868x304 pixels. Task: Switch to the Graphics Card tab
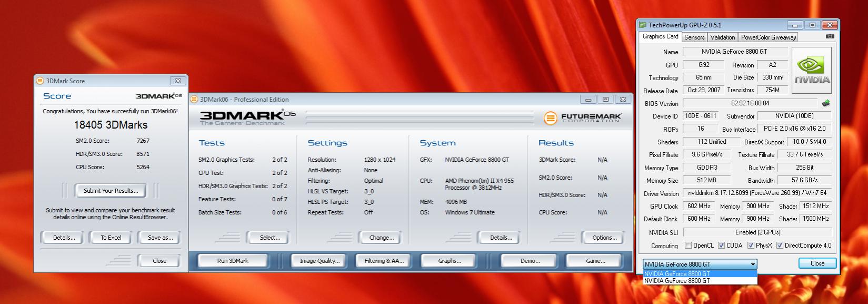tap(660, 36)
